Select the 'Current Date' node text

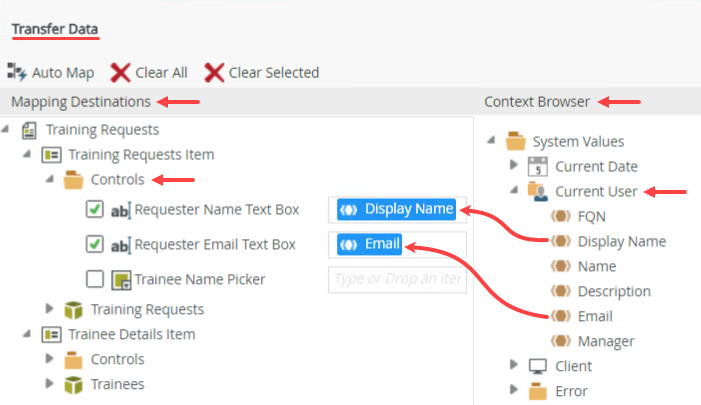[596, 167]
